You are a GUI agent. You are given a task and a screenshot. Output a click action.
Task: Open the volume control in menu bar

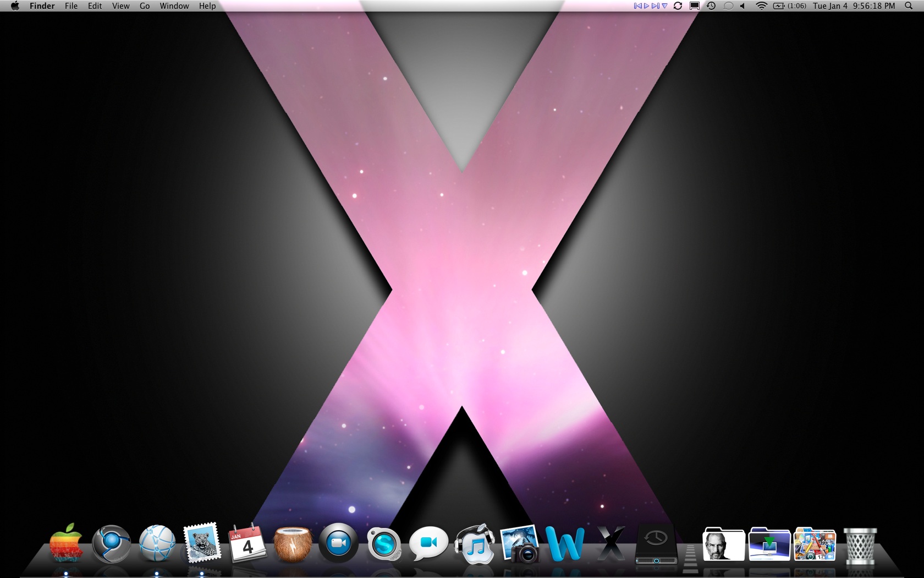743,6
